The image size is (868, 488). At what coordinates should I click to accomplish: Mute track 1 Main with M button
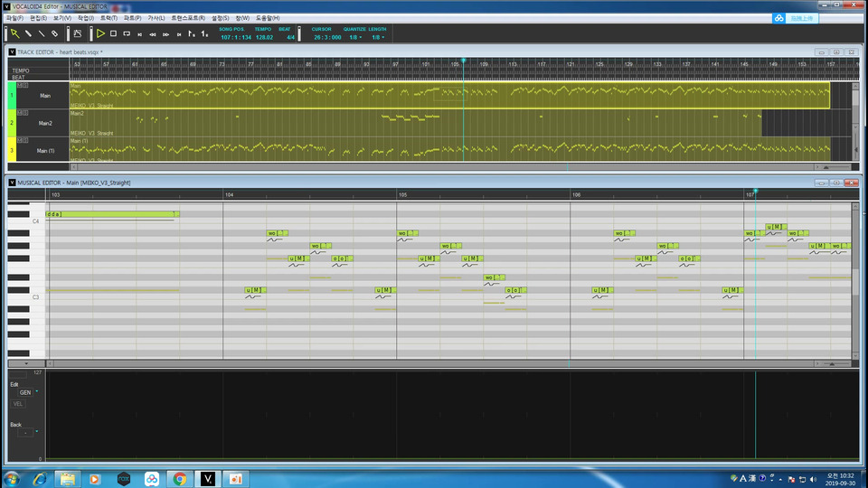click(x=19, y=85)
